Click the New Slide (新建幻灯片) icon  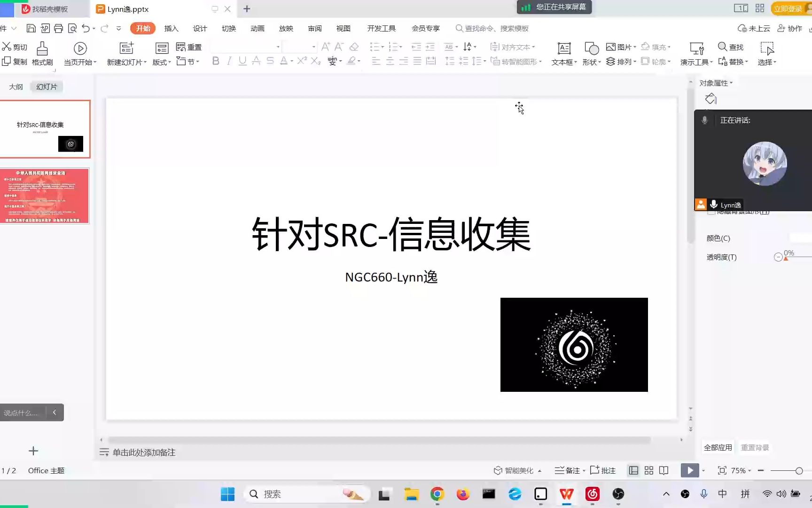click(126, 48)
